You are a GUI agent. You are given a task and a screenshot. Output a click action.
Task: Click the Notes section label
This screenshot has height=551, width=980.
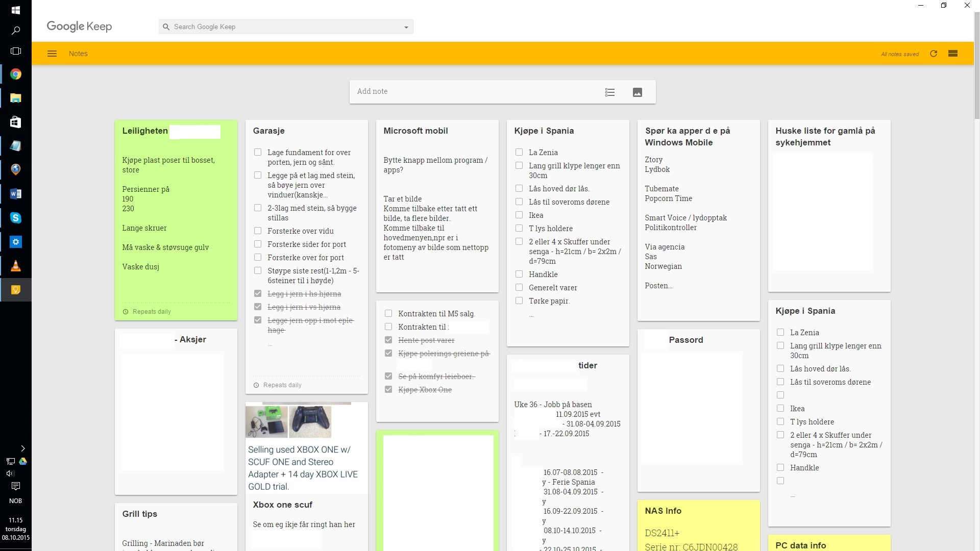[x=78, y=54]
